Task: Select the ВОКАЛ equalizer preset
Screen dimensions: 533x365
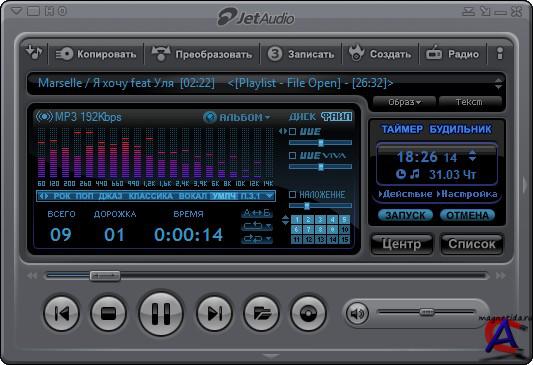Action: coord(193,196)
